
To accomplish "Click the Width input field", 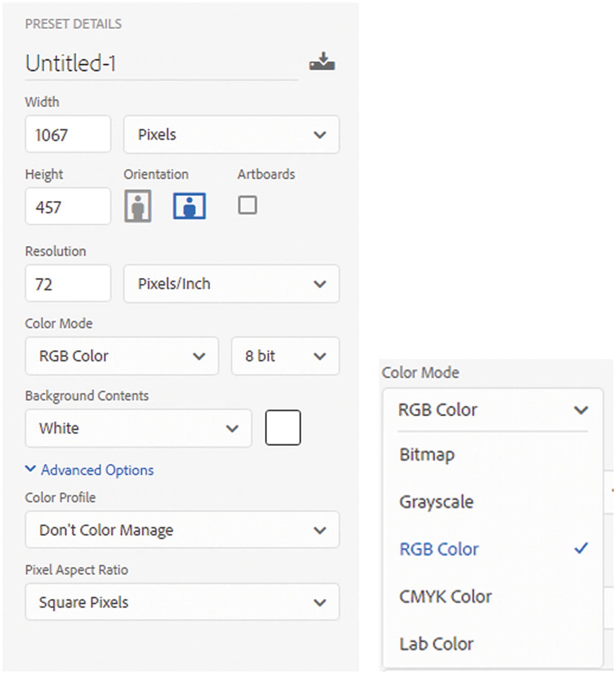I will [x=68, y=134].
